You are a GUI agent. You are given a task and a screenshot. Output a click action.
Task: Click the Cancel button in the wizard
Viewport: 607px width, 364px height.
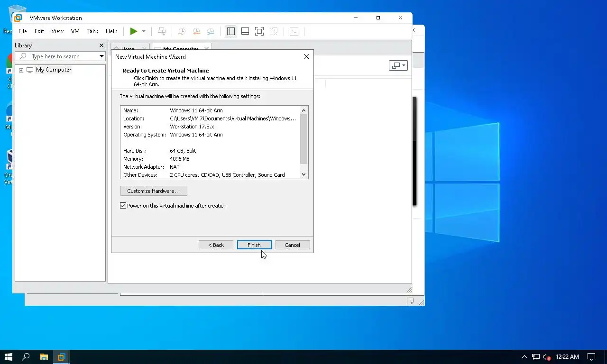(293, 245)
